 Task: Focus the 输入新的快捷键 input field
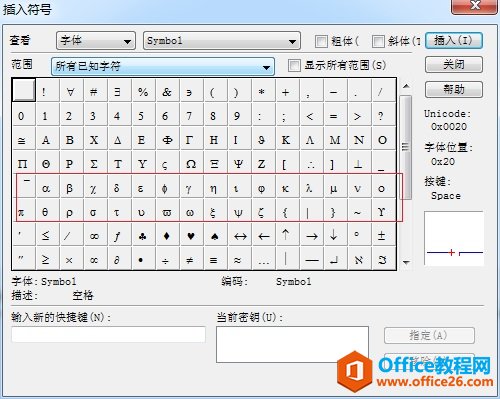point(108,334)
